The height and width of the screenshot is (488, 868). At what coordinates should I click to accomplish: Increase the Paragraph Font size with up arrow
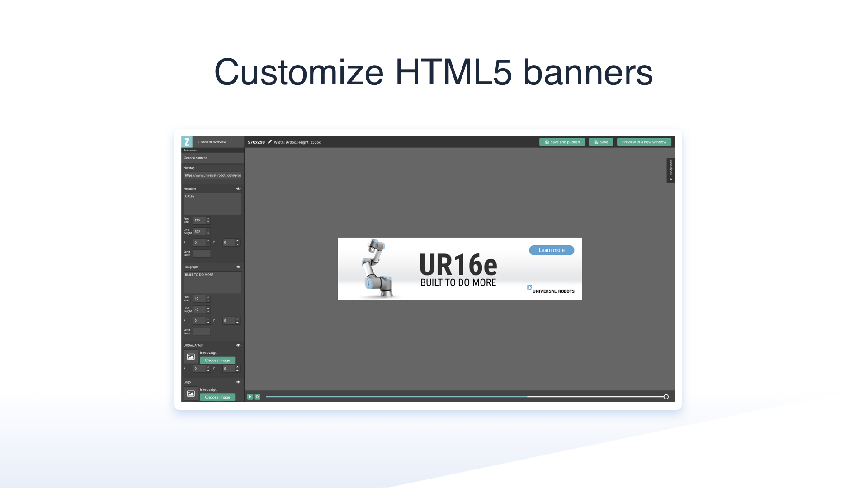click(208, 297)
